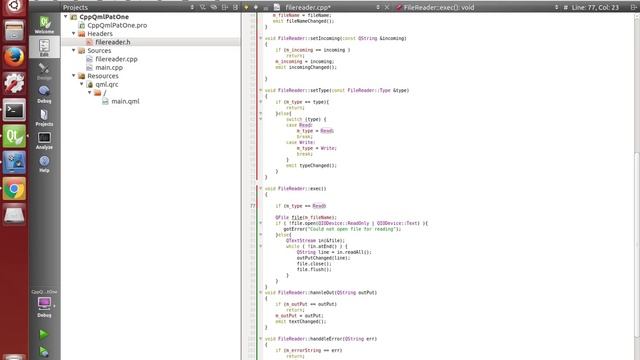This screenshot has width=640, height=360.
Task: Start debugging with play-bug button
Action: (x=44, y=351)
